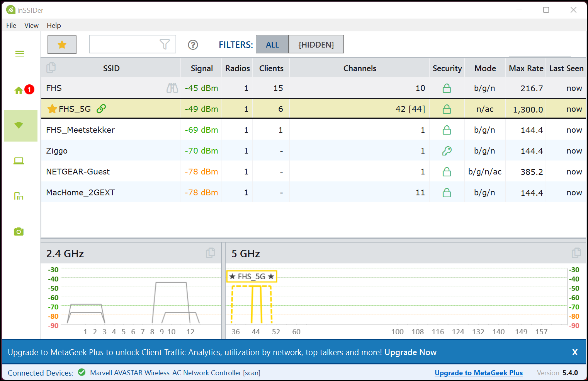Open the filter help question mark
The width and height of the screenshot is (588, 381).
193,45
